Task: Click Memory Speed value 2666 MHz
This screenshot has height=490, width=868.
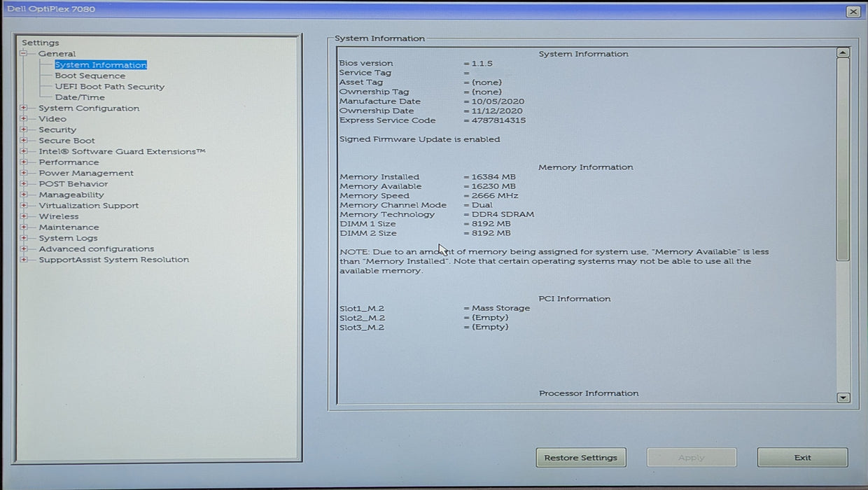Action: coord(495,196)
